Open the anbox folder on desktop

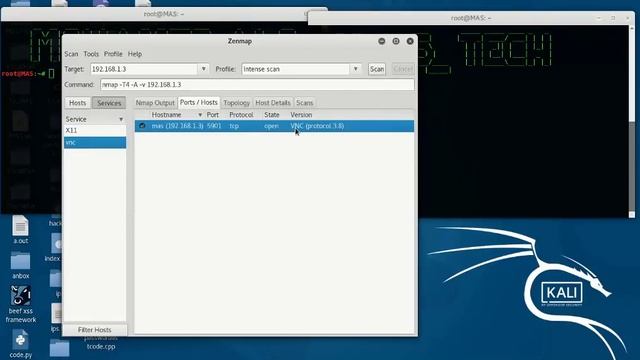point(20,265)
